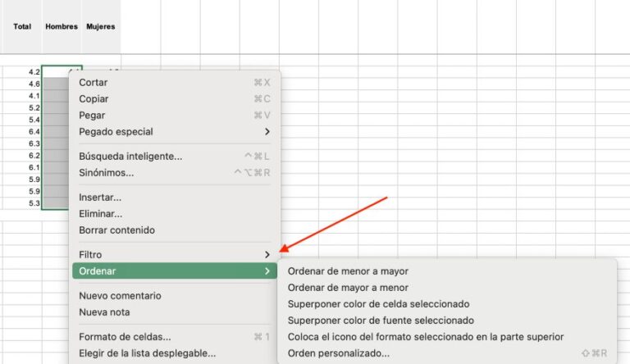This screenshot has width=630, height=364.
Task: Select Ordenar de mayor a menor
Action: (348, 288)
